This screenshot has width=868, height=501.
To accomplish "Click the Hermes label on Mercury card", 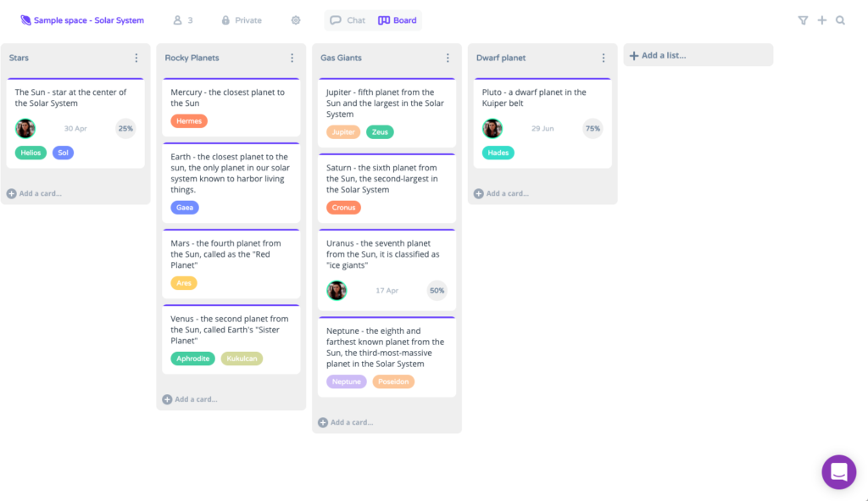I will (x=188, y=120).
